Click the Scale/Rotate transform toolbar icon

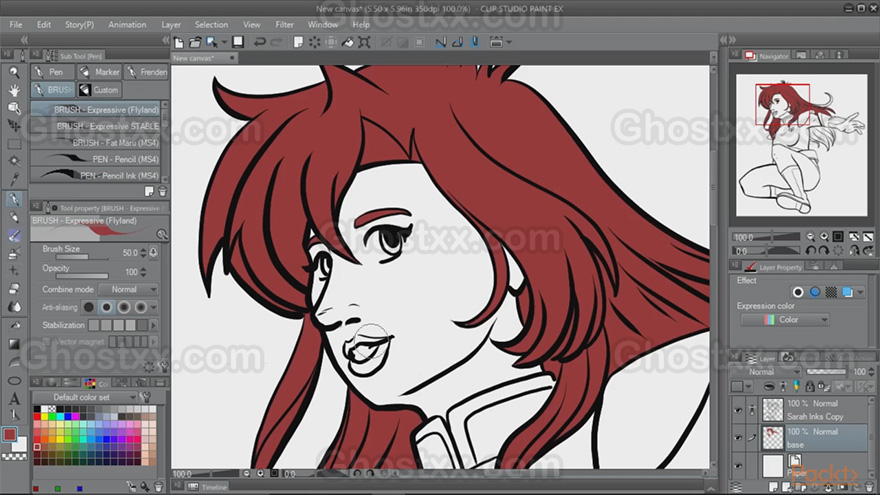pyautogui.click(x=364, y=42)
